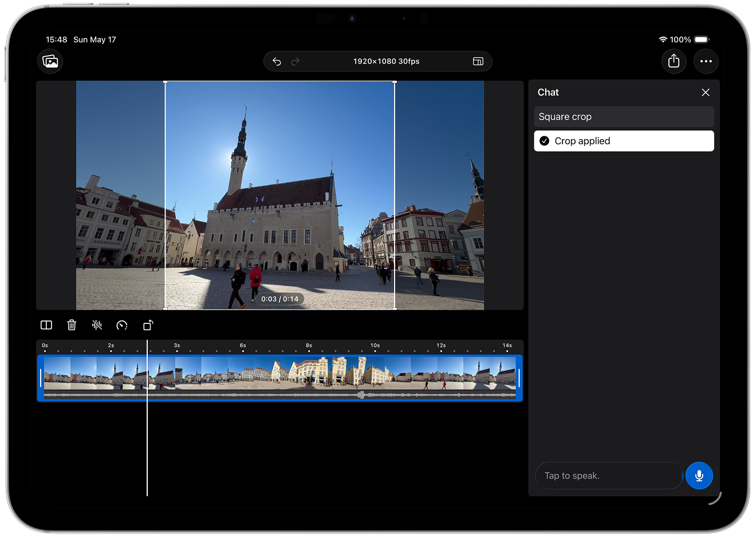
Task: Close the Chat panel
Action: click(x=706, y=92)
